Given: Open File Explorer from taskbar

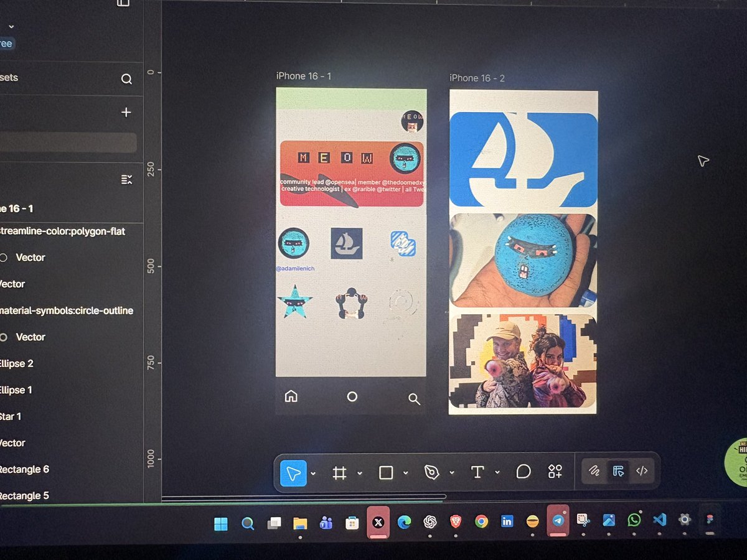Looking at the screenshot, I should click(x=300, y=523).
